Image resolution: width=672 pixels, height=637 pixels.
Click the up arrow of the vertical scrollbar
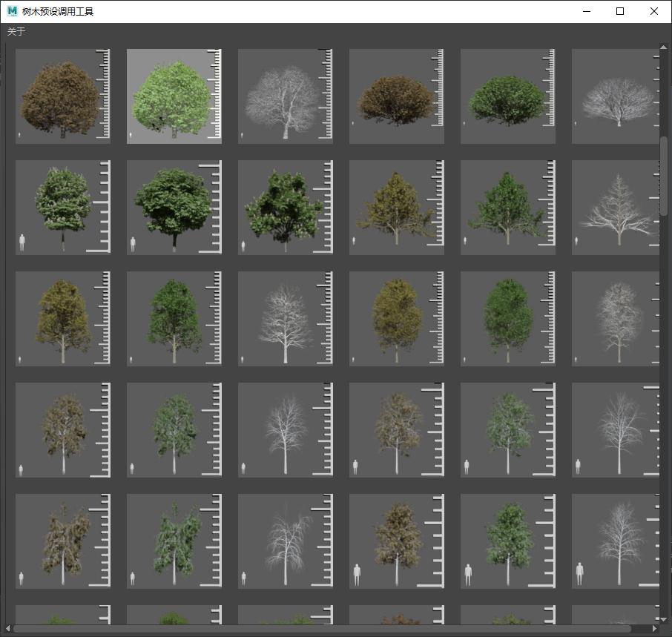tap(664, 49)
